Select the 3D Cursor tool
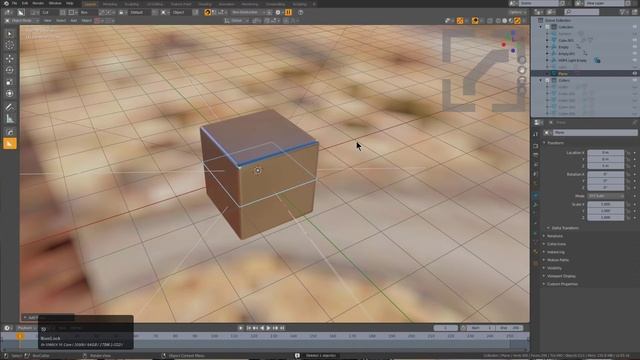Screen dimensions: 640x360 [x=10, y=46]
